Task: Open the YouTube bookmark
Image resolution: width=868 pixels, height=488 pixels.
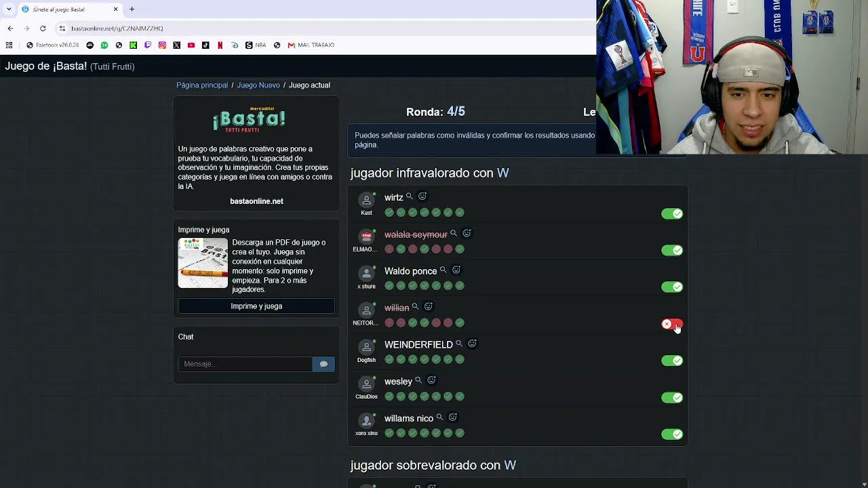Action: point(191,45)
